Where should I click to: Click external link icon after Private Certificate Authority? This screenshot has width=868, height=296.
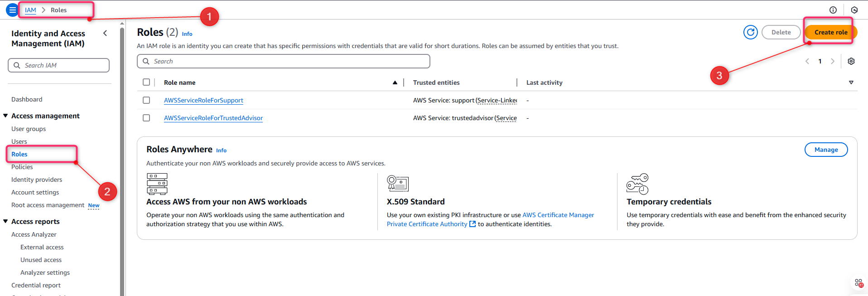[x=473, y=224]
